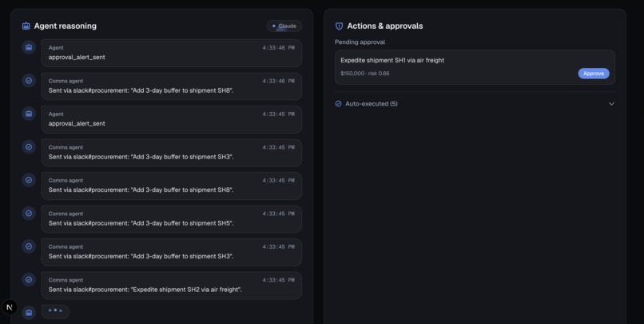Image resolution: width=644 pixels, height=324 pixels.
Task: Click the check-circle icon beside Auto-executed
Action: click(x=339, y=104)
